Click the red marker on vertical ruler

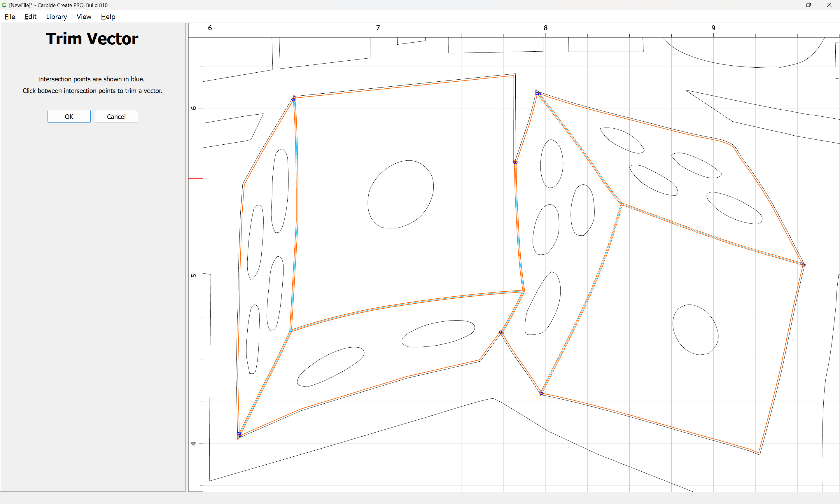tap(196, 178)
